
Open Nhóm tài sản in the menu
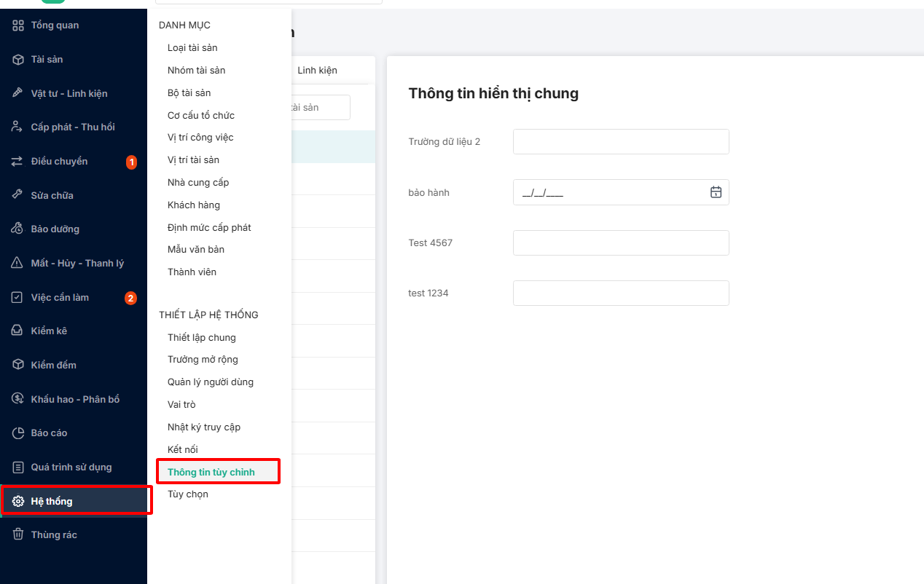click(196, 71)
